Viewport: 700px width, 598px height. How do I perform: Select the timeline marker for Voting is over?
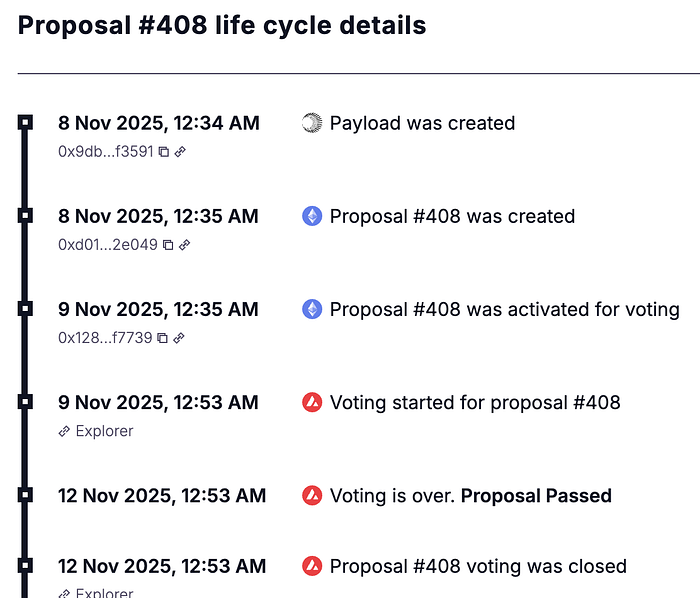(25, 494)
